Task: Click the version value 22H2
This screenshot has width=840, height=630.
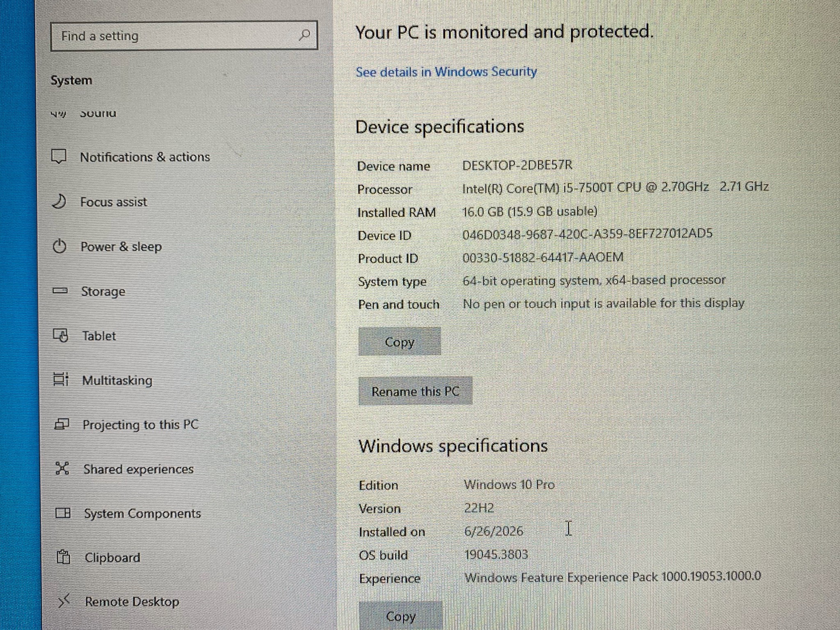Action: [x=479, y=508]
